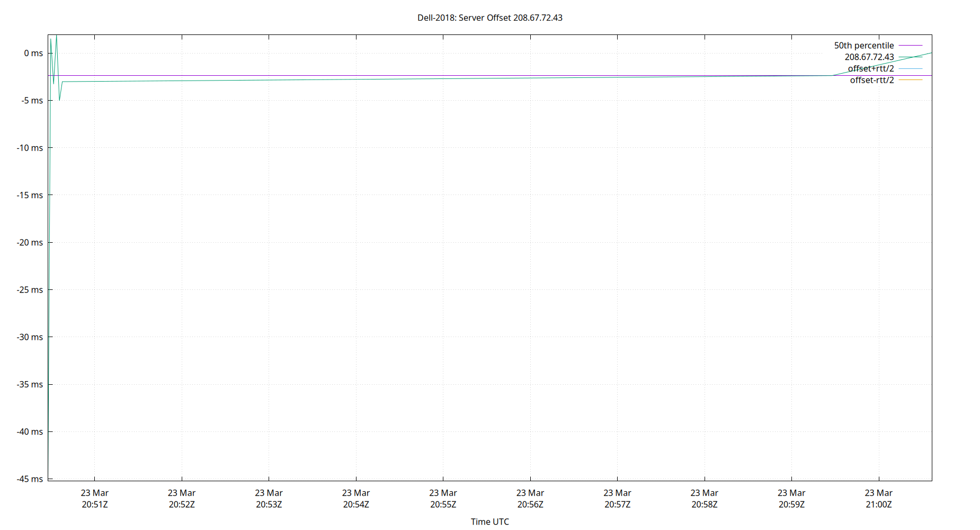Image resolution: width=980 pixels, height=530 pixels.
Task: Select the 'offset+rtt/2' legend entry
Action: click(x=870, y=69)
